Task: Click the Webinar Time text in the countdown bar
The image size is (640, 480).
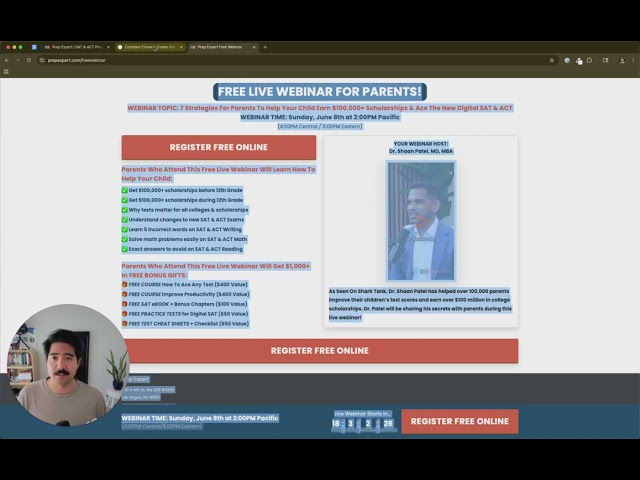Action: point(200,418)
